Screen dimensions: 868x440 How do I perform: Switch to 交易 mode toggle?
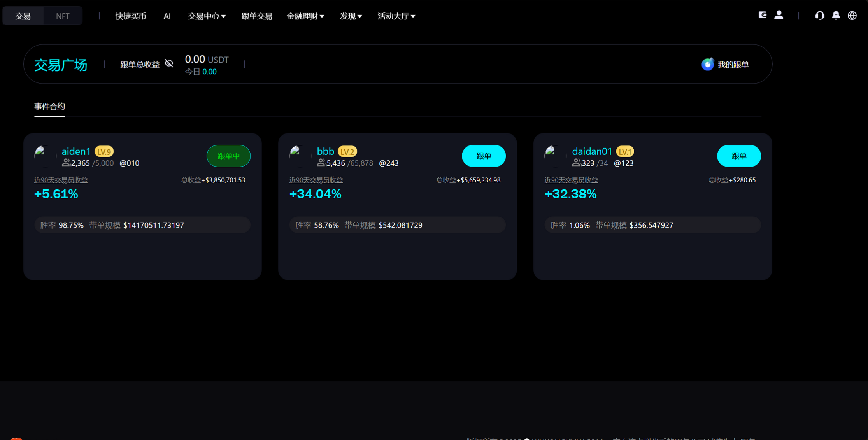coord(23,16)
